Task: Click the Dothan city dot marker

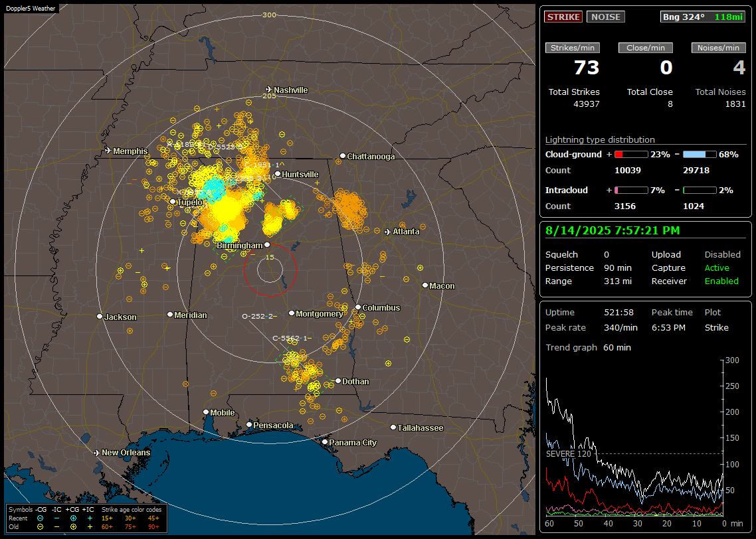Action: coord(338,380)
